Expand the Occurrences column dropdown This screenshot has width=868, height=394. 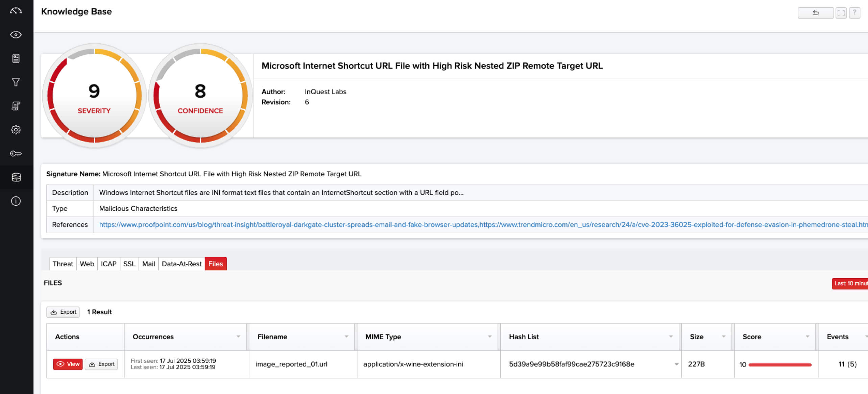238,337
